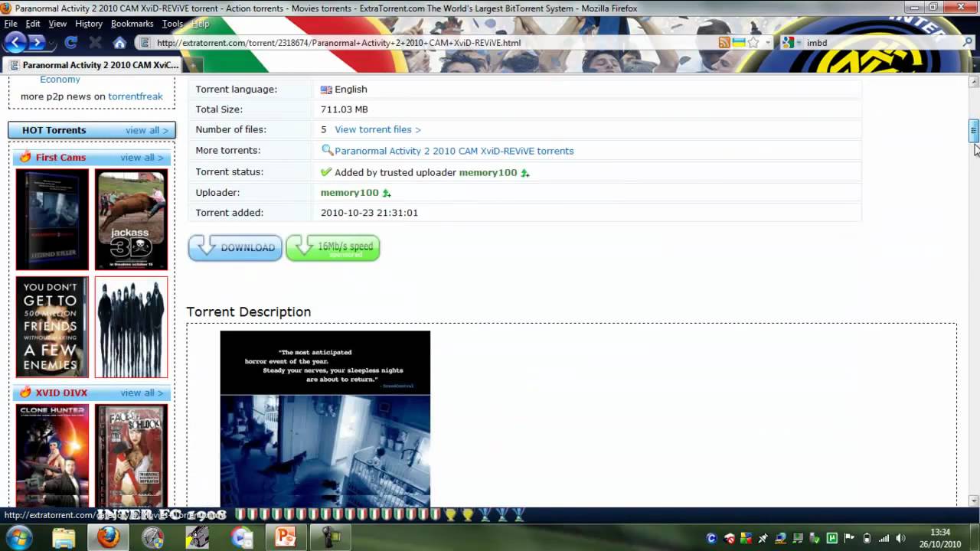Click the blue DOWNLOAD button

[235, 247]
